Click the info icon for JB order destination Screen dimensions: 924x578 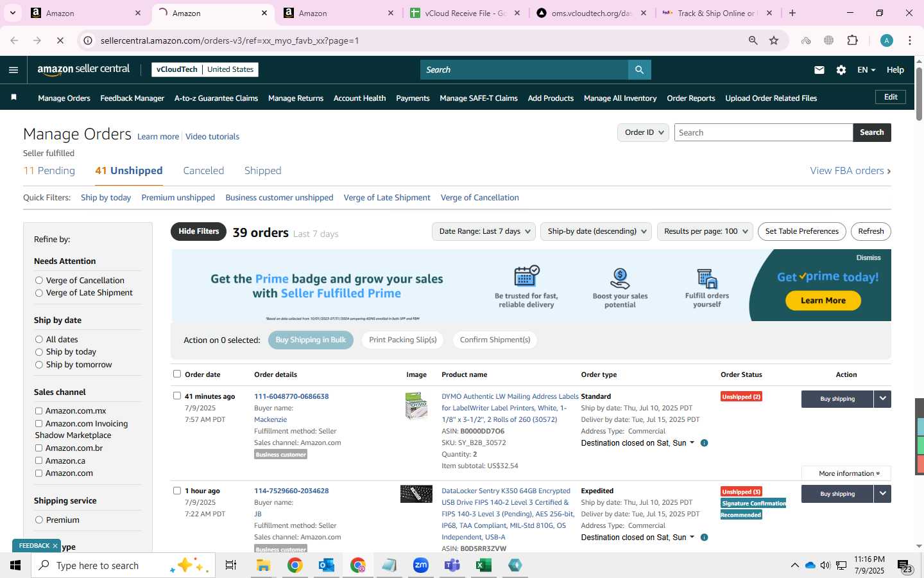(x=704, y=538)
